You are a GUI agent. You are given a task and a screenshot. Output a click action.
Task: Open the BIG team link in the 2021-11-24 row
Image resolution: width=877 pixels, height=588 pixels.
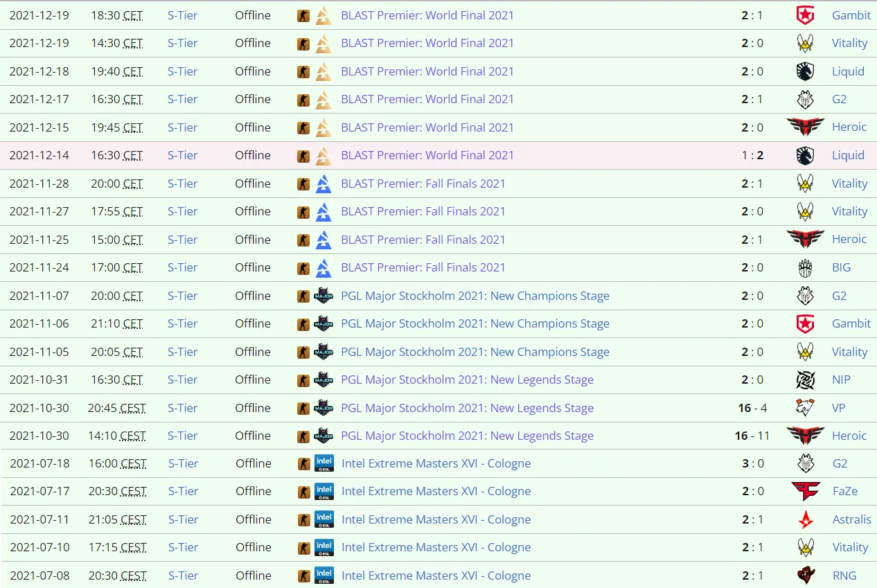[841, 267]
